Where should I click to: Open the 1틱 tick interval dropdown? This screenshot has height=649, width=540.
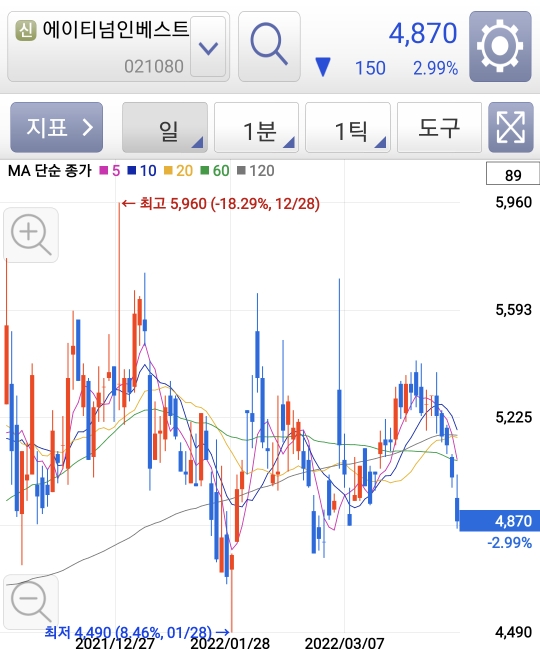coord(348,127)
